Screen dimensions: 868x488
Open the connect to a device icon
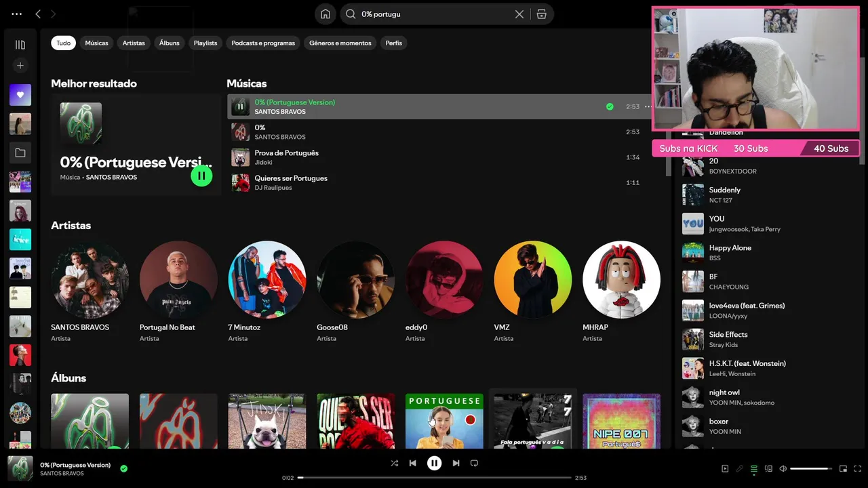tap(768, 468)
